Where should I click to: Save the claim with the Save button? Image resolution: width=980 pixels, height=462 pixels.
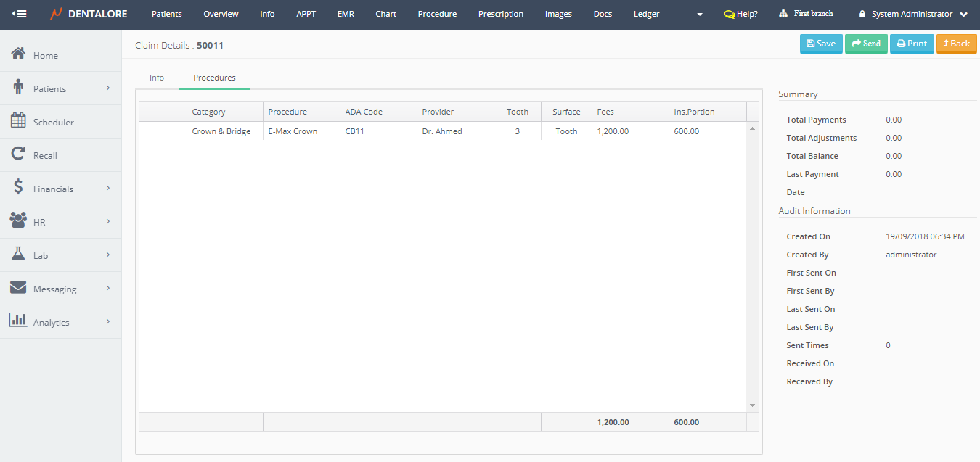tap(821, 44)
